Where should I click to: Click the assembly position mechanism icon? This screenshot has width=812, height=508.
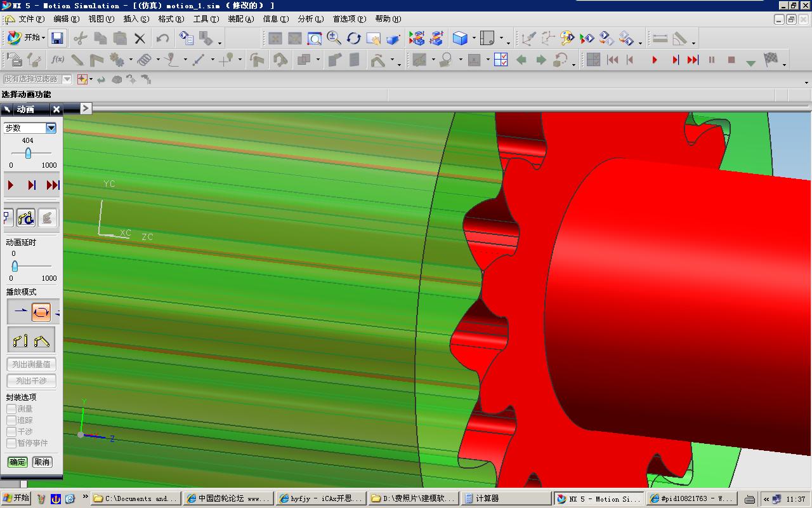[x=42, y=340]
